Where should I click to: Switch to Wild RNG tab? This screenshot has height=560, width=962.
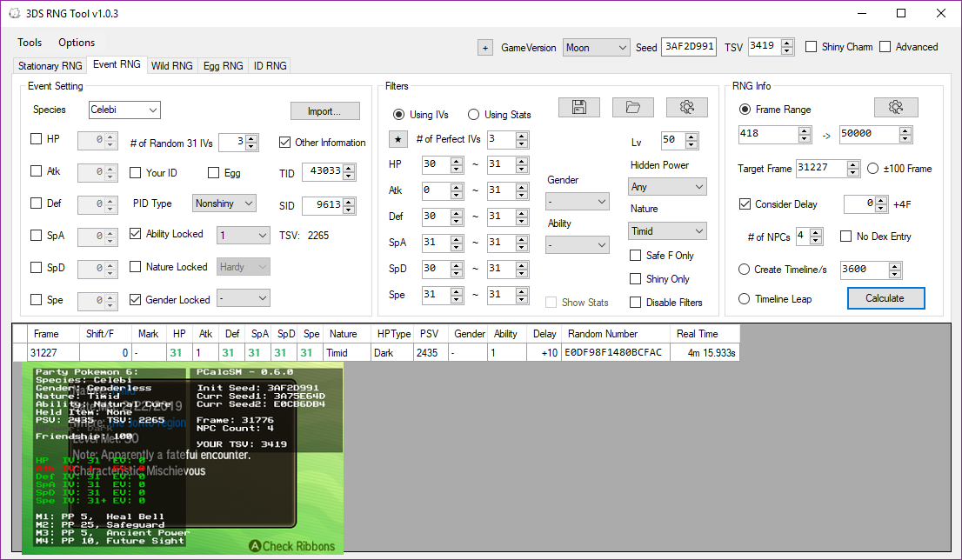(172, 65)
